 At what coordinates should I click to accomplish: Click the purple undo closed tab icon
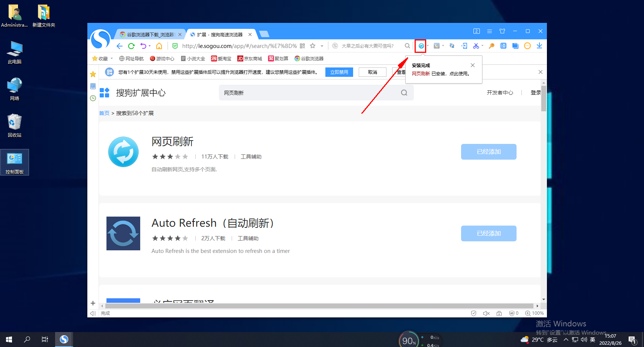[x=143, y=46]
